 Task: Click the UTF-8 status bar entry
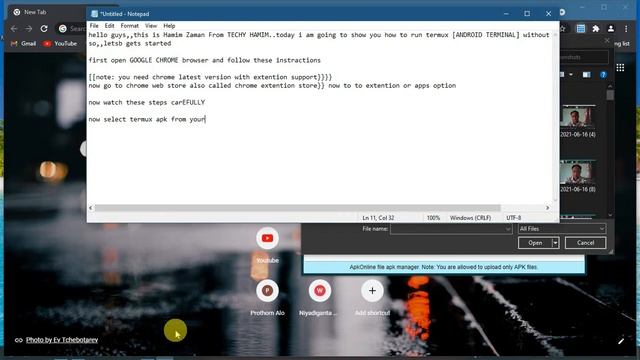tap(513, 218)
